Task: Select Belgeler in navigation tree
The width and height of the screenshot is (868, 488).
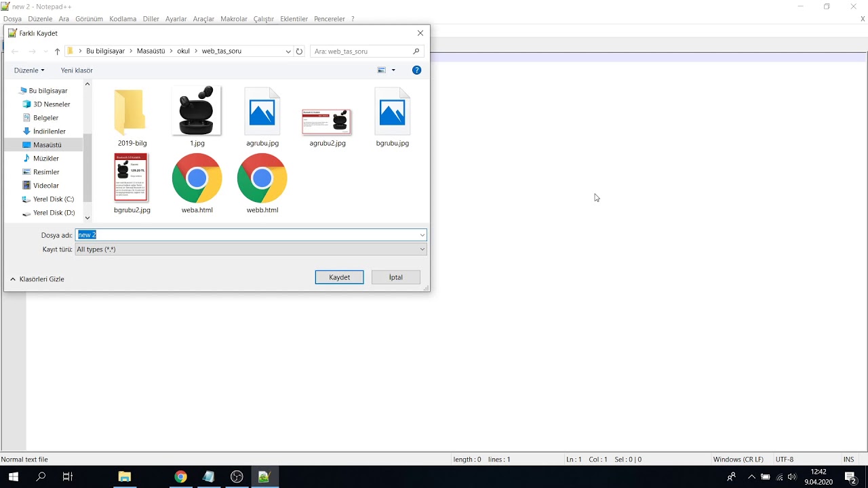Action: [x=45, y=118]
